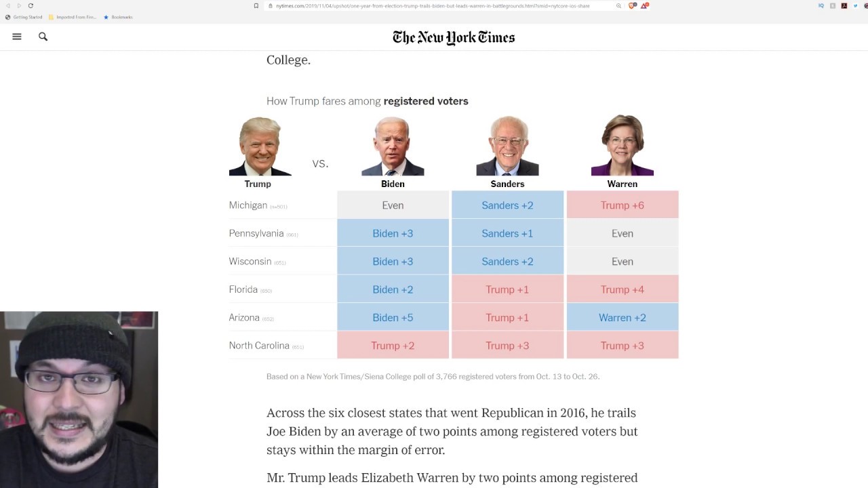Open the Brave Rewards triangle icon

pos(644,5)
